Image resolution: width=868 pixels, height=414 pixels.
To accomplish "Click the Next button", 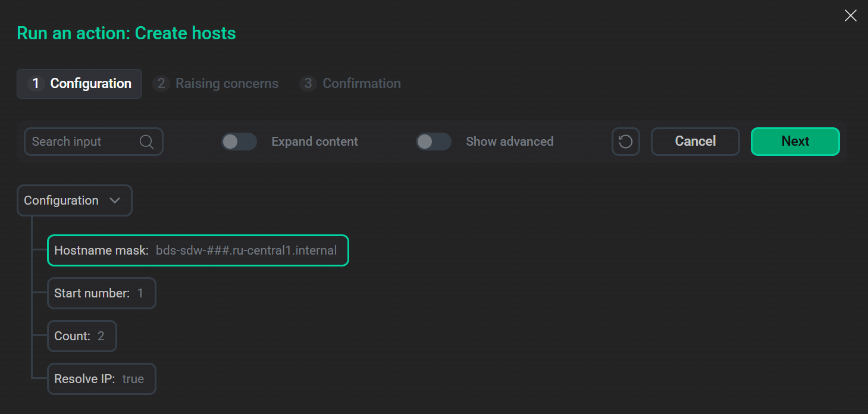I will coord(795,142).
